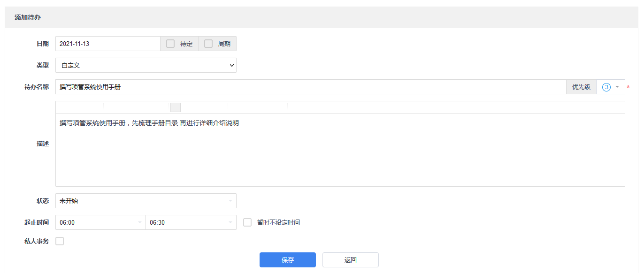Click the 周期 label text

tap(224, 44)
